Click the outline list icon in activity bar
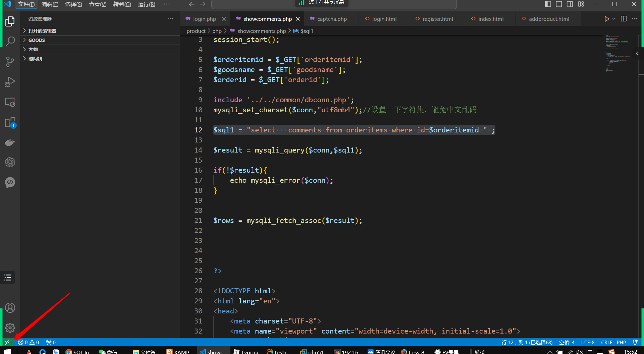644x354 pixels. [x=8, y=278]
